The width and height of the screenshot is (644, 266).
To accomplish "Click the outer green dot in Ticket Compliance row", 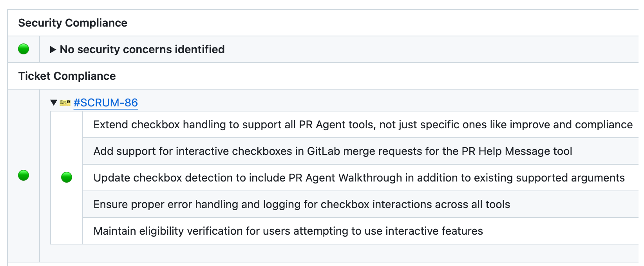I will [24, 175].
